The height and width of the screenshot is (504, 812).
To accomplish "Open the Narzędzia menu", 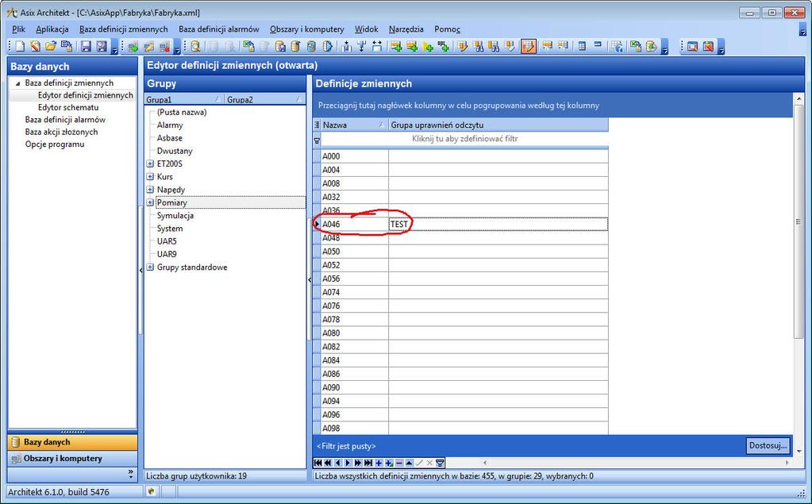I will click(x=406, y=29).
